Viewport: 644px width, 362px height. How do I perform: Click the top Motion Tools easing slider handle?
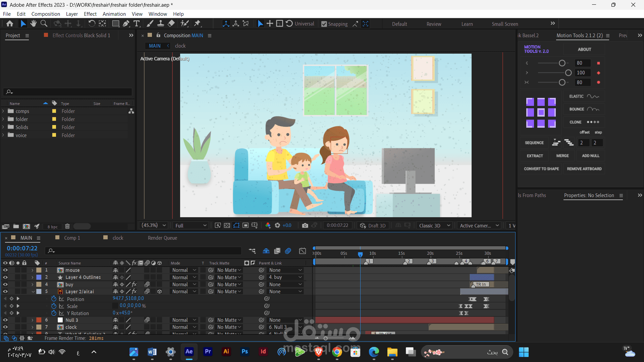tap(562, 63)
